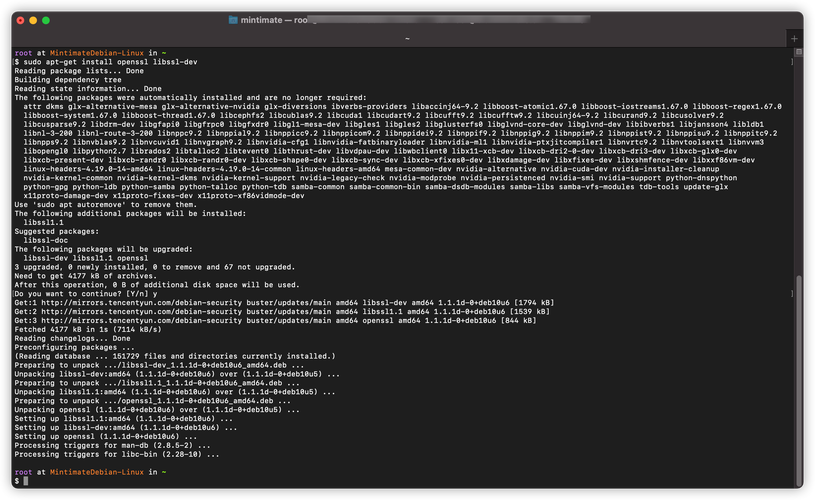This screenshot has width=815, height=500.
Task: Click the folder icon beside mintimate title
Action: pyautogui.click(x=233, y=20)
